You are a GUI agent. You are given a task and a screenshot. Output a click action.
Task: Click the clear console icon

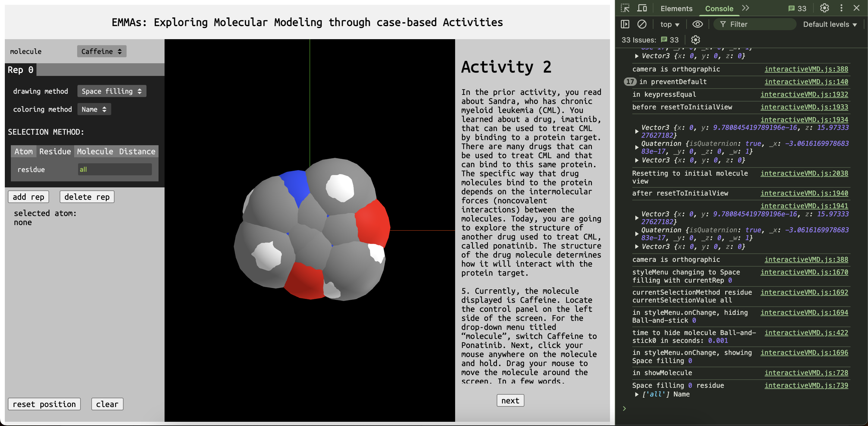(642, 24)
